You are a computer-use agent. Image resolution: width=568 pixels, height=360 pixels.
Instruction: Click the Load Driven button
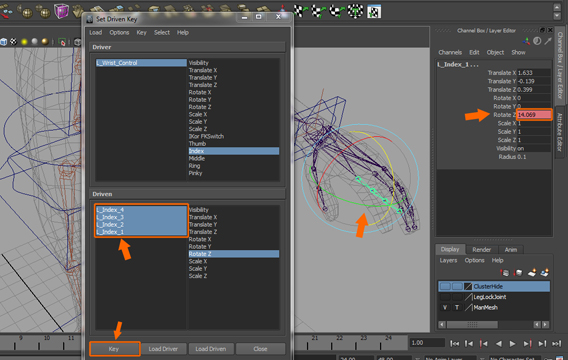coord(211,349)
